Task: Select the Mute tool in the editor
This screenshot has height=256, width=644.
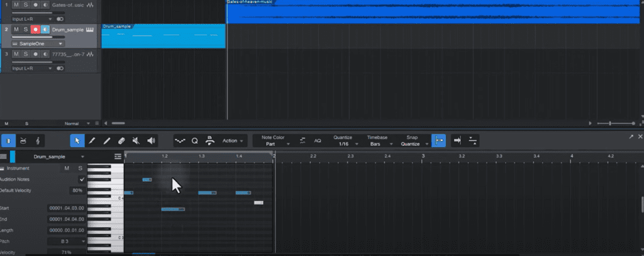Action: tap(136, 141)
